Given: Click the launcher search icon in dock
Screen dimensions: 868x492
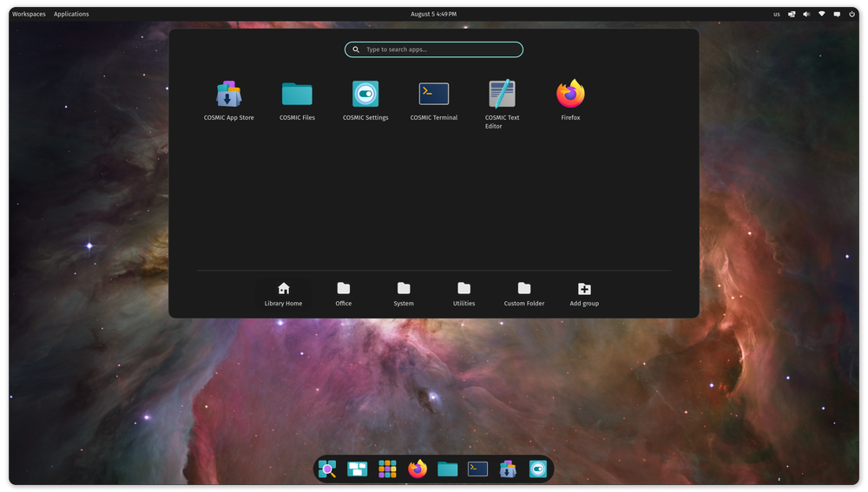Looking at the screenshot, I should pos(327,469).
